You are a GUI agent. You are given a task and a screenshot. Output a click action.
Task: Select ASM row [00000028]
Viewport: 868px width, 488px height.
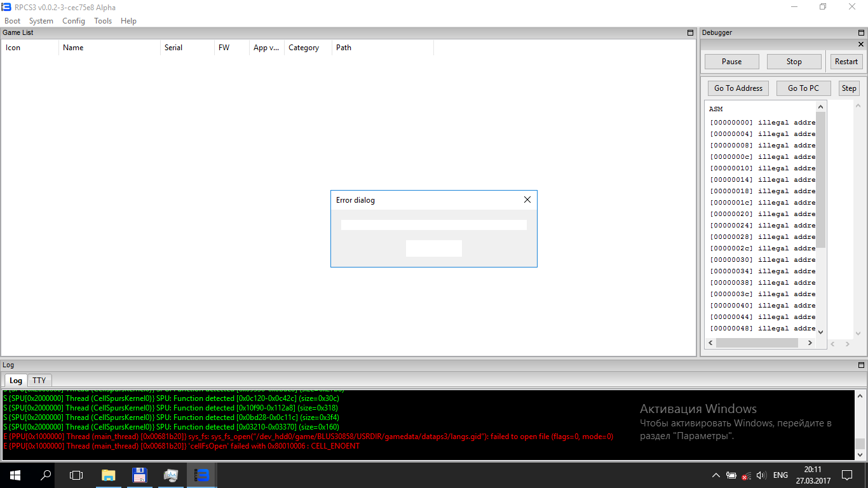(x=763, y=237)
